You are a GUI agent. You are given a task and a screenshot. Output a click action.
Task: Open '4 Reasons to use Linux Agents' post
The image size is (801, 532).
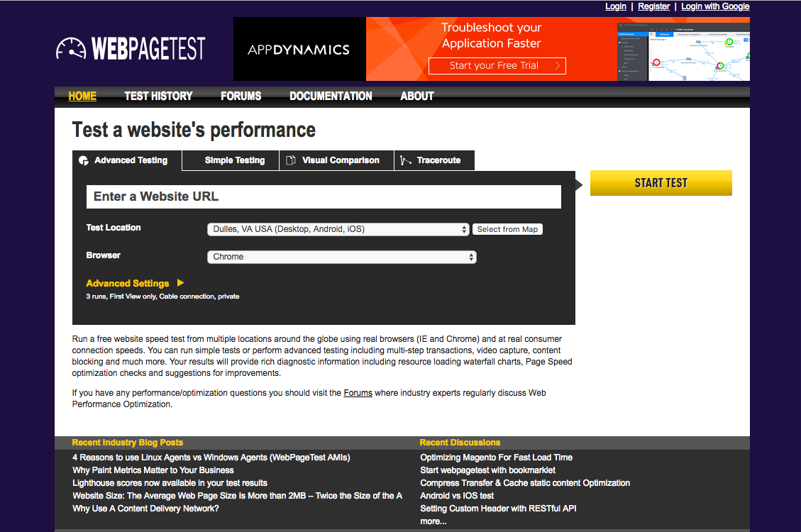pos(211,458)
